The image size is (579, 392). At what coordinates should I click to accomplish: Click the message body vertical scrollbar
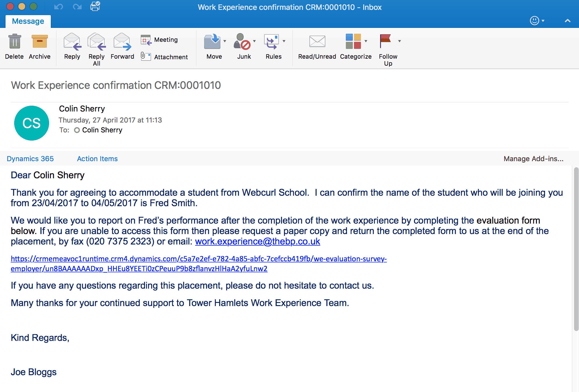click(576, 249)
